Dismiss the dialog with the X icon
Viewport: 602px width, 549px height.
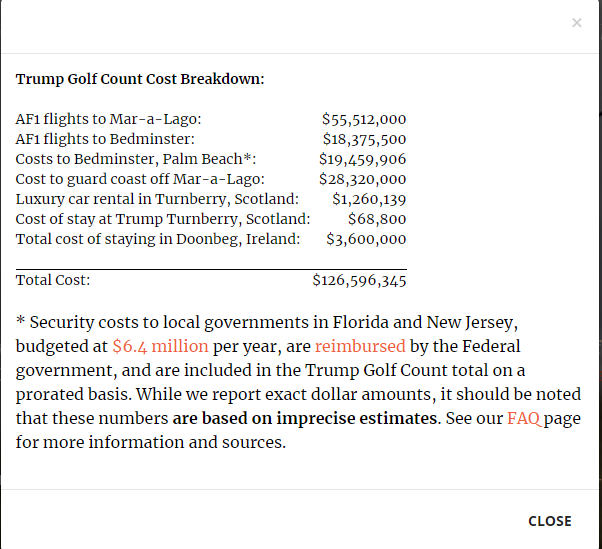(x=576, y=23)
